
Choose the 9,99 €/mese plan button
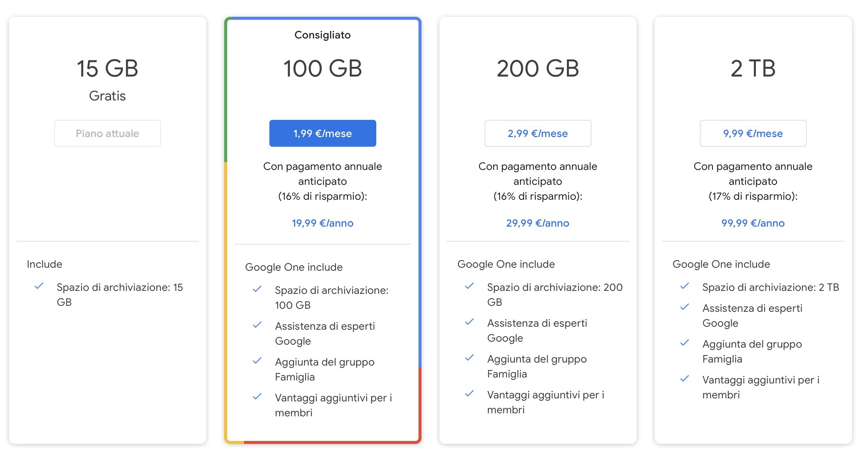753,133
